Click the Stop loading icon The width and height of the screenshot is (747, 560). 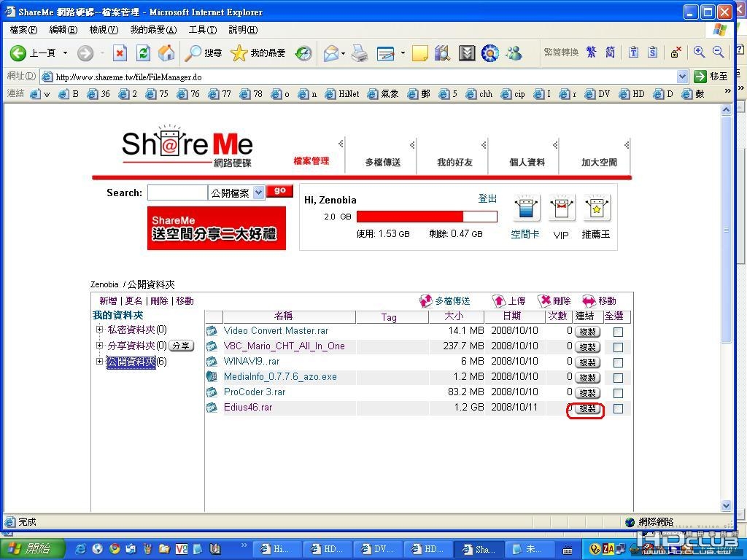pyautogui.click(x=120, y=52)
